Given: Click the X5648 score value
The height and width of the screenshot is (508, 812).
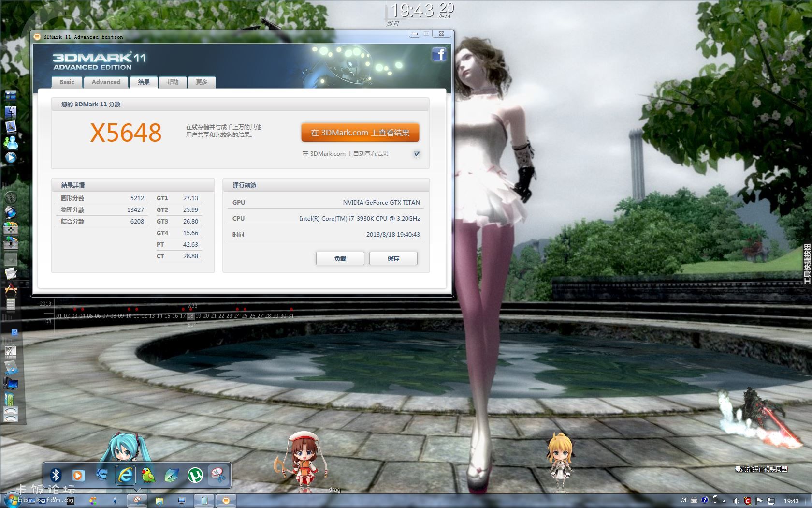Looking at the screenshot, I should pos(126,133).
